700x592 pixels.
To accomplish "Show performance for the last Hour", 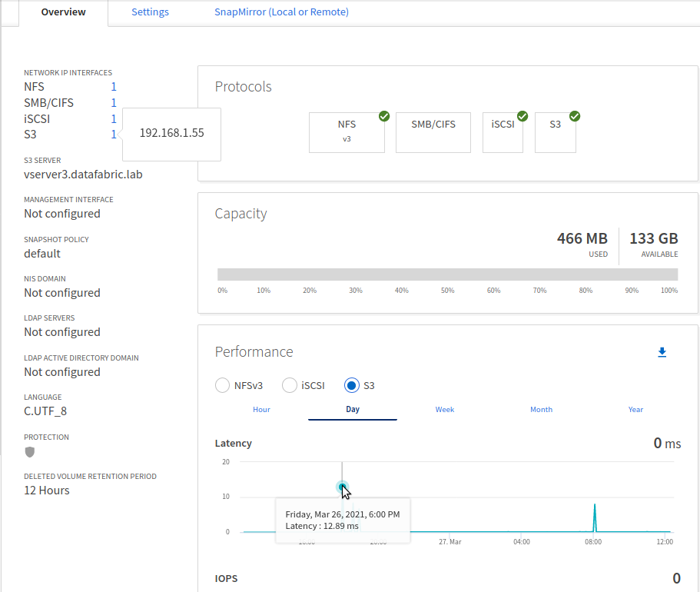I will click(261, 409).
